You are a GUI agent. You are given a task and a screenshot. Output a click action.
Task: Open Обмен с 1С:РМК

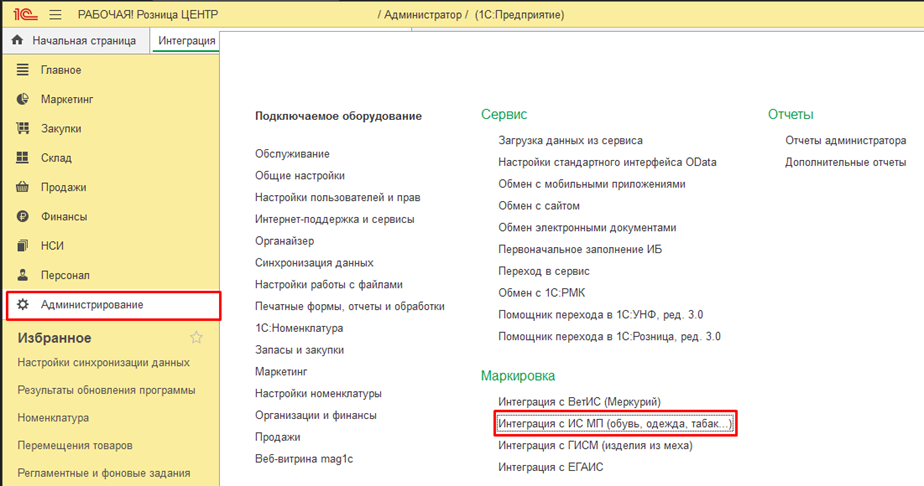[542, 293]
